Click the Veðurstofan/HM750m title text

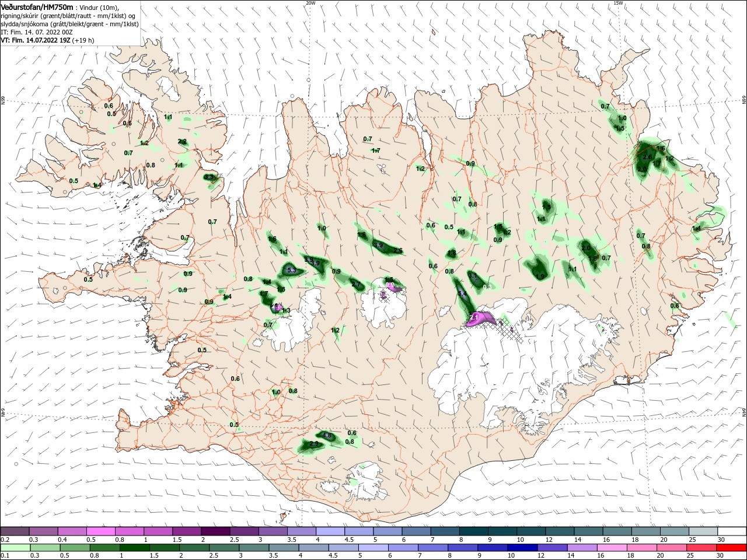(x=37, y=6)
